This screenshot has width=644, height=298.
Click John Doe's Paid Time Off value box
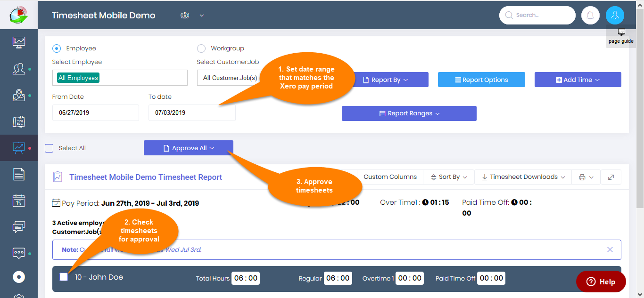[x=491, y=278]
